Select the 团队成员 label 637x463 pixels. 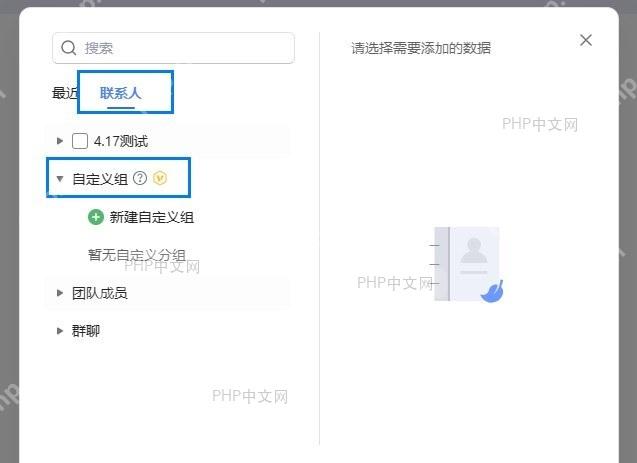tap(100, 293)
